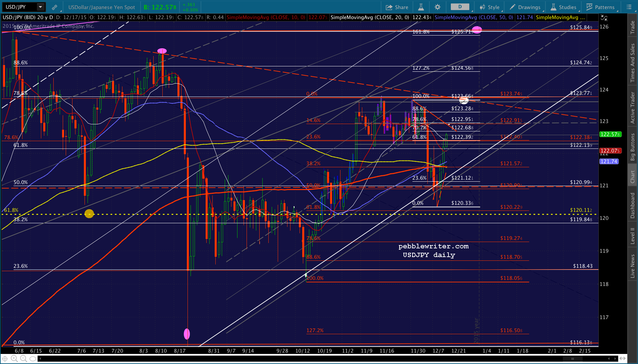Click the Share button
The image size is (638, 364).
coord(397,7)
